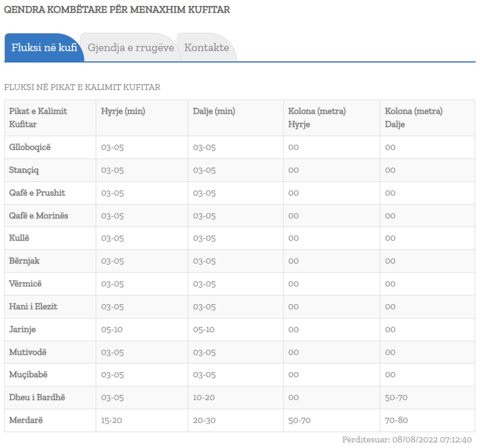Open the Kontakte tab
The width and height of the screenshot is (480, 448).
(x=206, y=48)
